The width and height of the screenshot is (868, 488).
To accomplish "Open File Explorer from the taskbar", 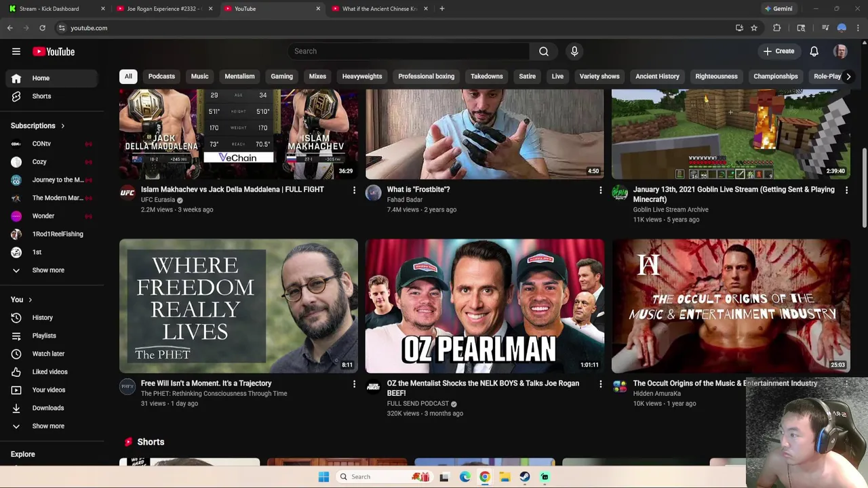I will point(505,476).
